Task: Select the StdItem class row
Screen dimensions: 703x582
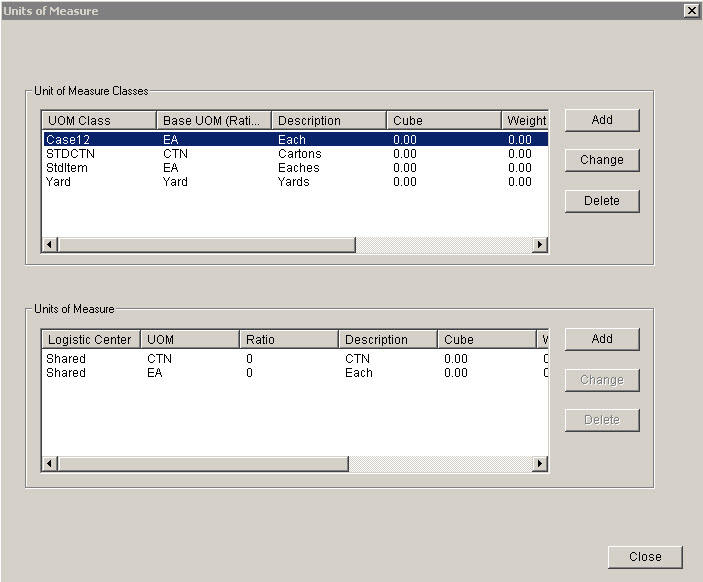Action: pos(295,168)
